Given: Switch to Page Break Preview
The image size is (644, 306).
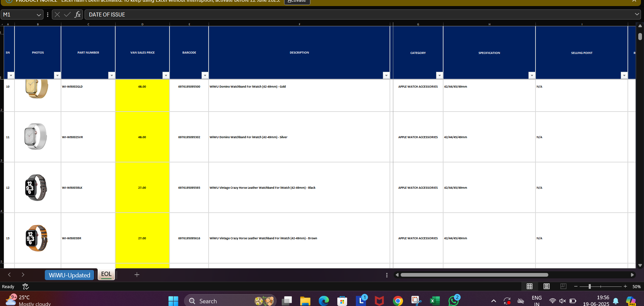Looking at the screenshot, I should click(x=563, y=286).
